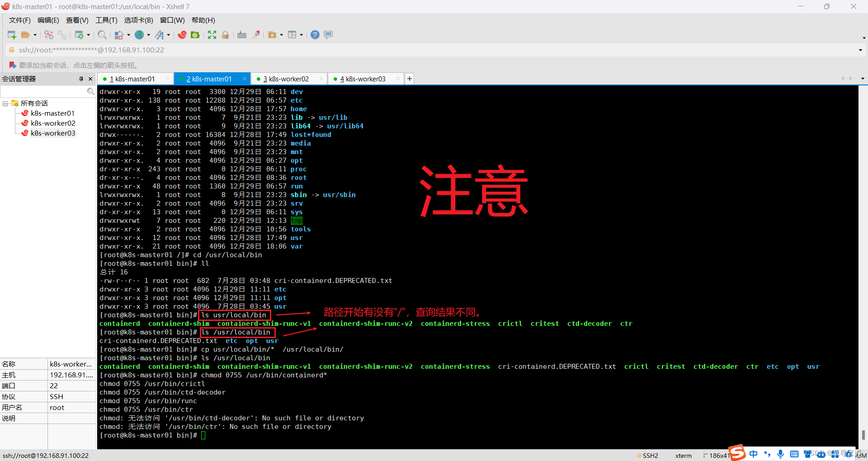Click the Reconnect link icon
Screen dimensions: 868x461
point(62,35)
